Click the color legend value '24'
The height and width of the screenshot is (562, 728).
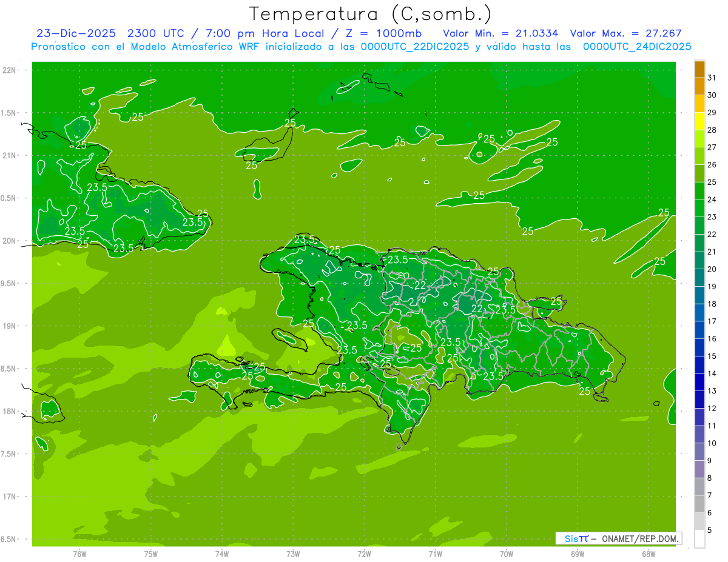pos(712,199)
